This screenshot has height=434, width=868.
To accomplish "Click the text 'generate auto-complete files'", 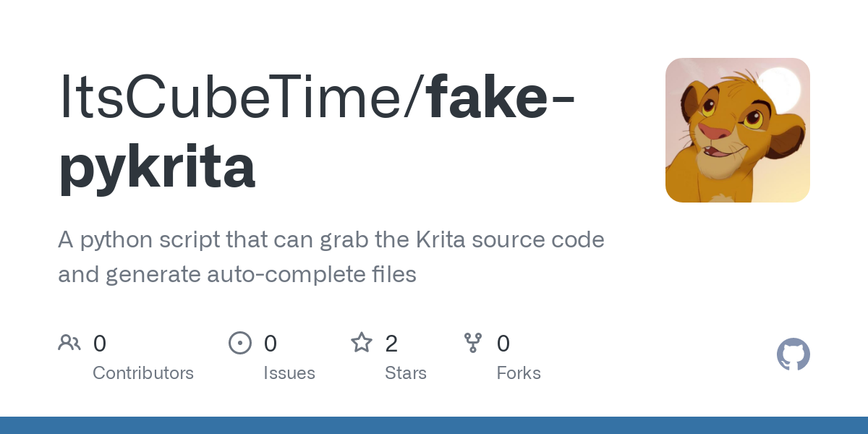I will (x=262, y=275).
